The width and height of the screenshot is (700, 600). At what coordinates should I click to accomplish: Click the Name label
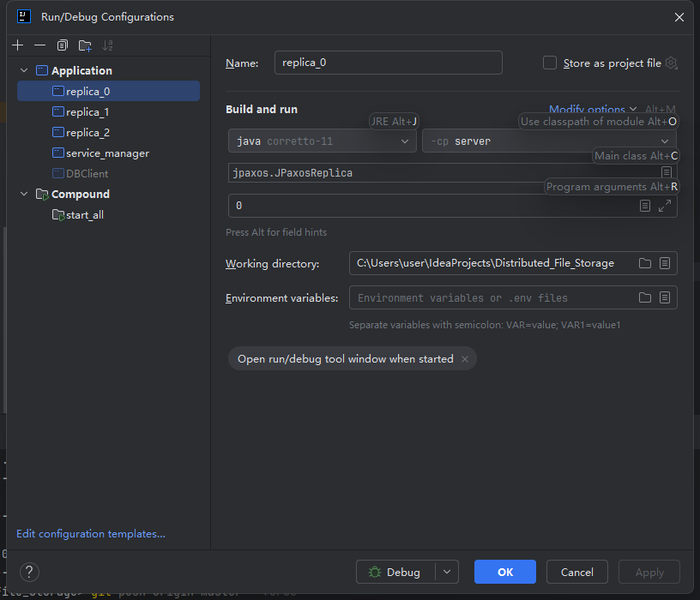242,63
